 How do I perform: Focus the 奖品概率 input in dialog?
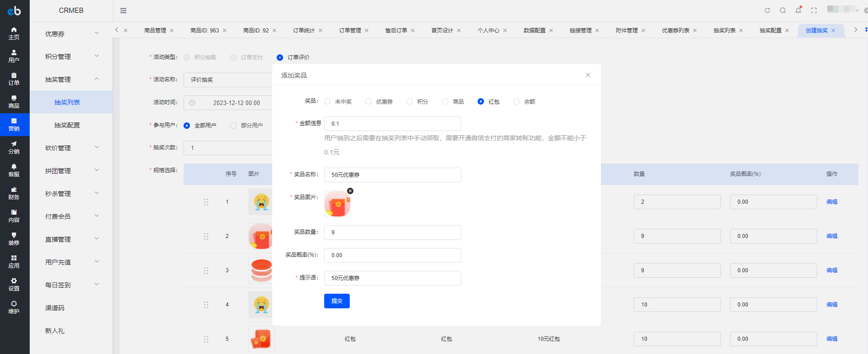pos(393,255)
